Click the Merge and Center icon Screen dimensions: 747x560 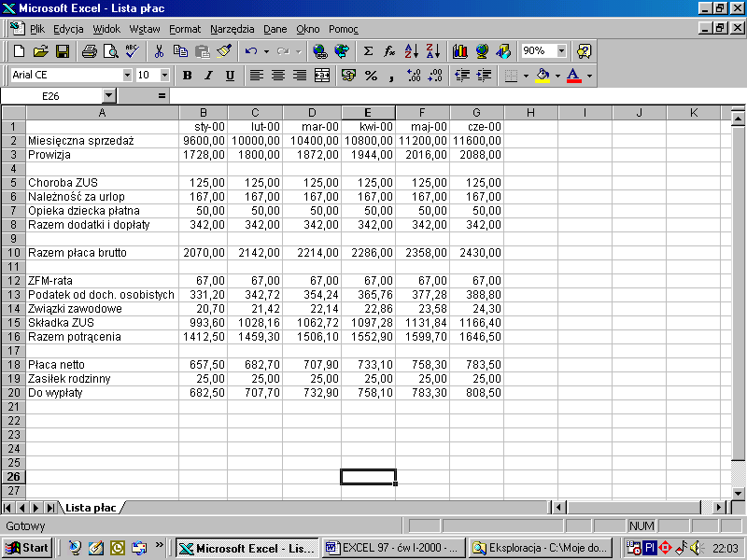pos(322,76)
